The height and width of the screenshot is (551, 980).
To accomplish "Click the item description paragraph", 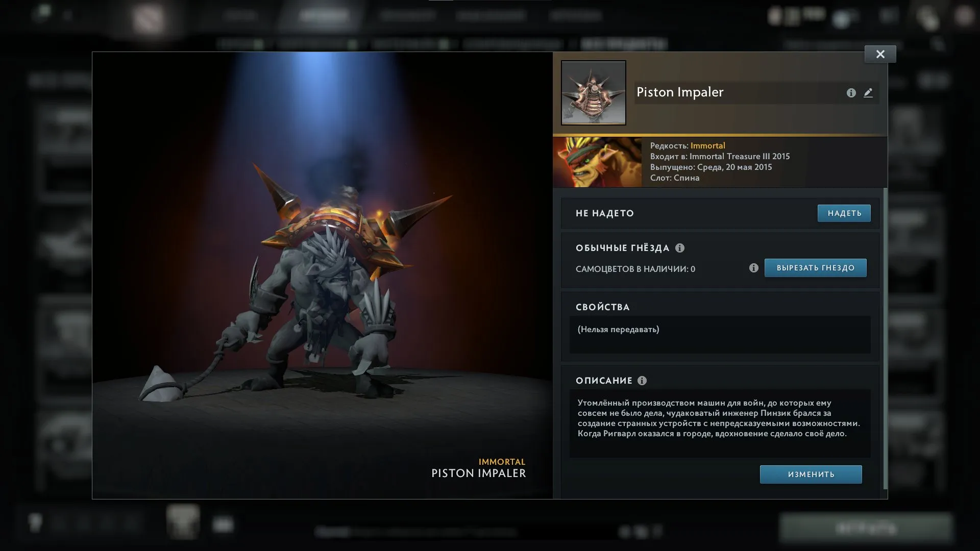I will tap(719, 418).
